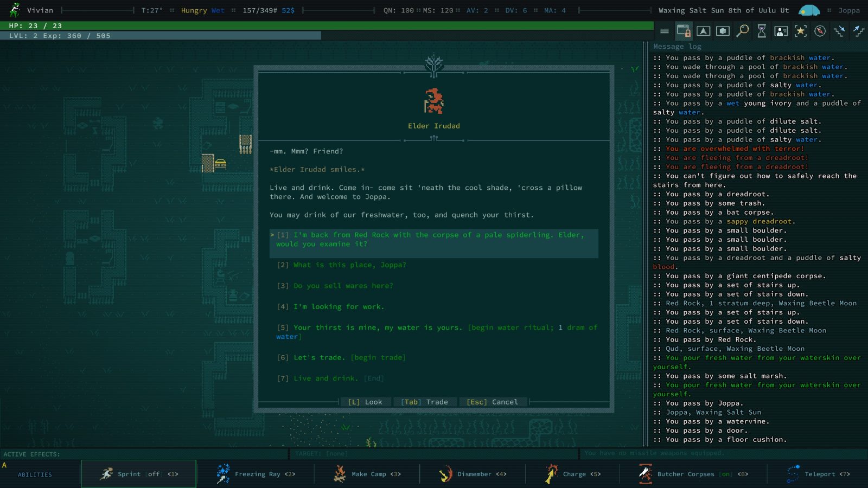Click the Make Camp campfire icon

(340, 474)
